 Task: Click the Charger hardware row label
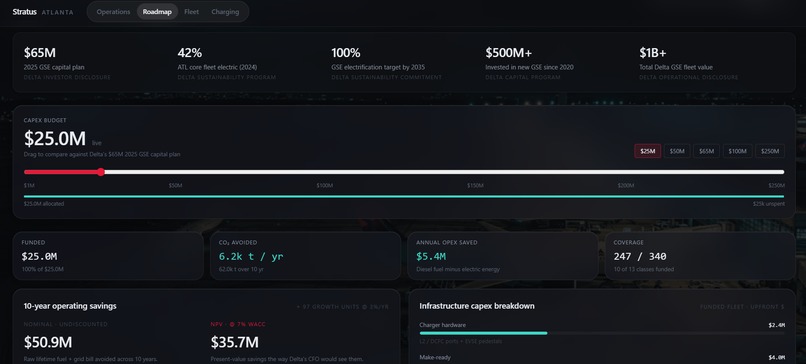pyautogui.click(x=443, y=325)
